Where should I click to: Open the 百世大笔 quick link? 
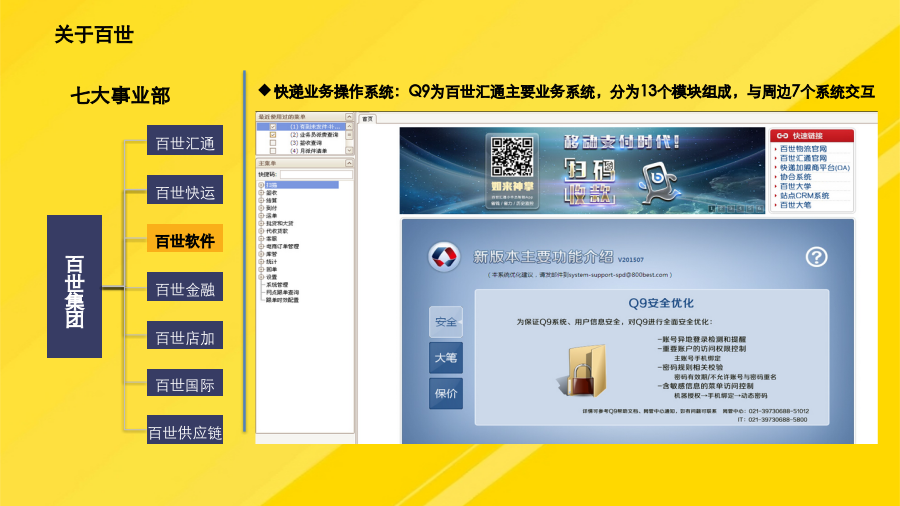point(795,205)
